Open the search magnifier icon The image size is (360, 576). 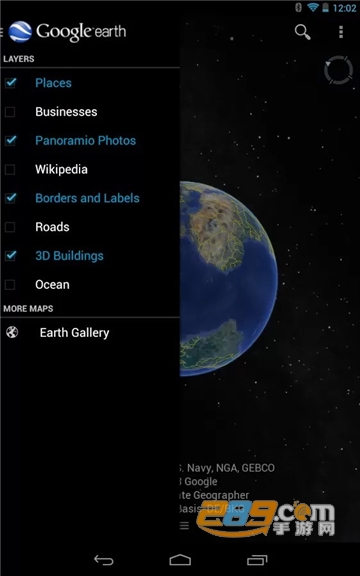click(x=302, y=32)
